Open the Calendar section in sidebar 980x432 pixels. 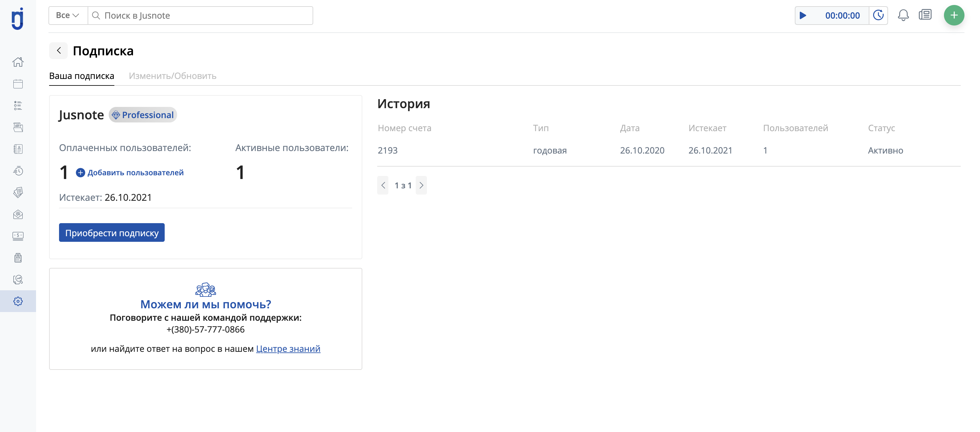click(18, 84)
